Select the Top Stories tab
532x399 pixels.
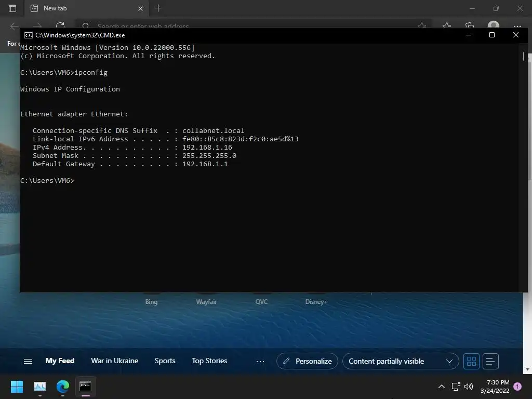pos(209,361)
